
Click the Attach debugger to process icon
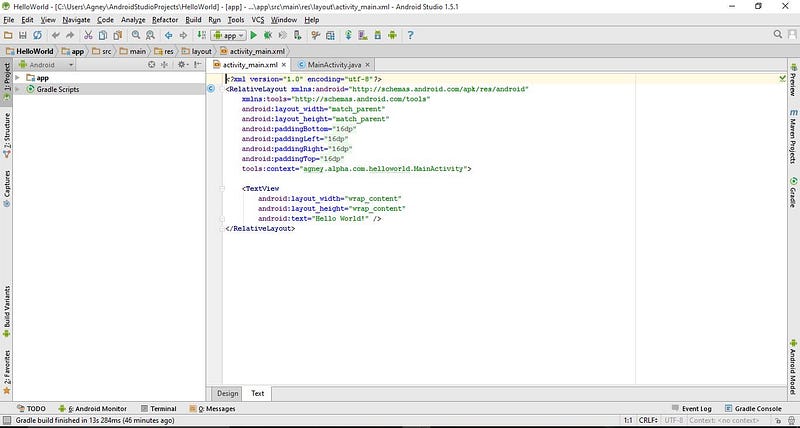tap(297, 35)
